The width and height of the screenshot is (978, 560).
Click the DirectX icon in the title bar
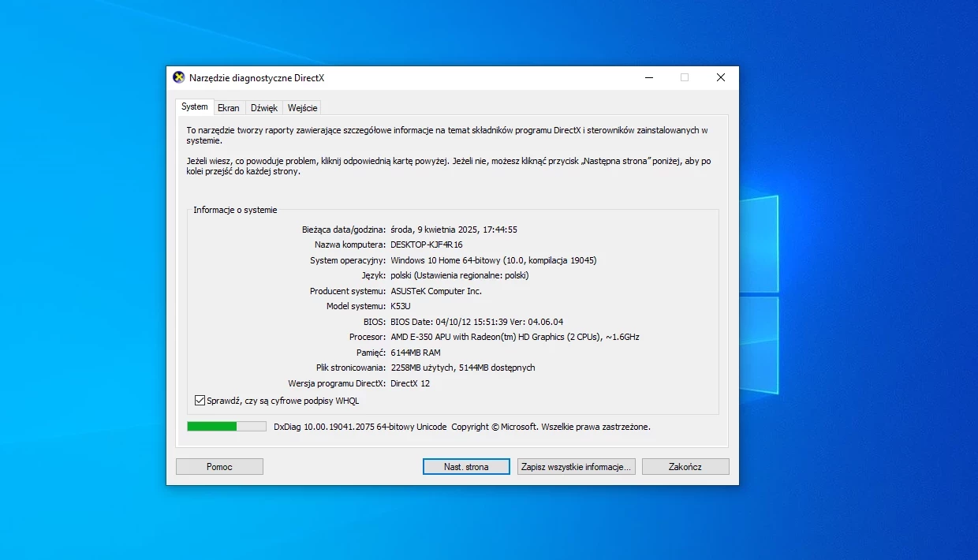(x=179, y=77)
